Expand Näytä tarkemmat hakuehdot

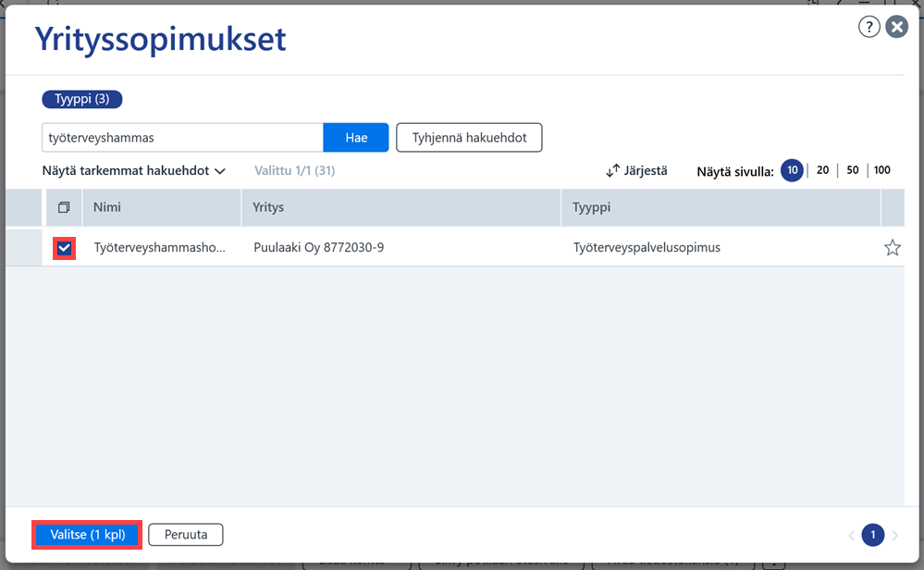pyautogui.click(x=134, y=171)
